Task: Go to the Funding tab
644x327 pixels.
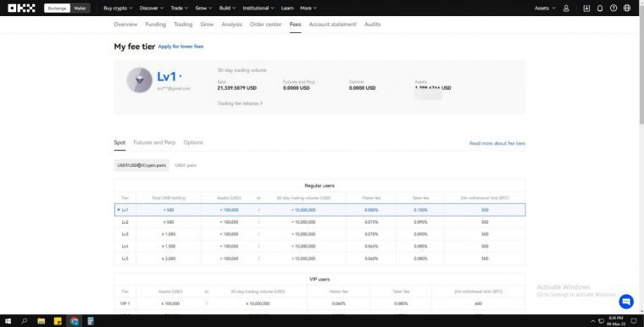Action: (156, 25)
